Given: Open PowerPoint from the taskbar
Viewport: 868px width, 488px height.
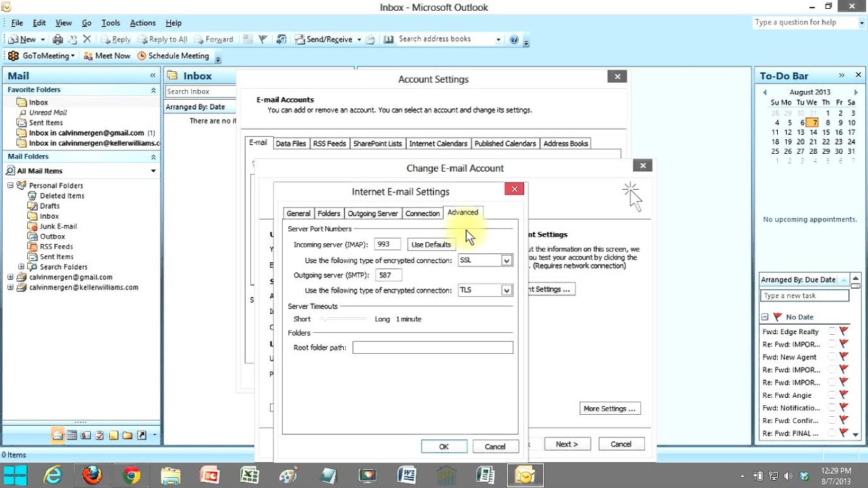Looking at the screenshot, I should coord(210,475).
